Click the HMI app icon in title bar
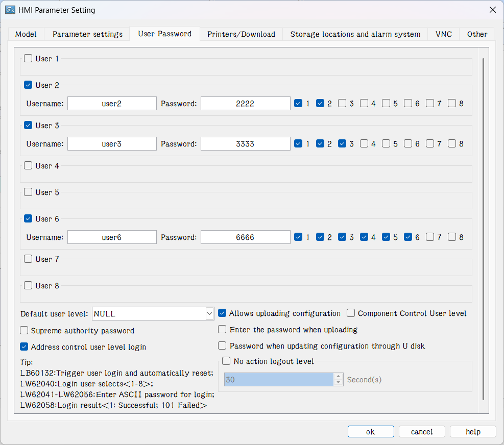 pos(9,10)
